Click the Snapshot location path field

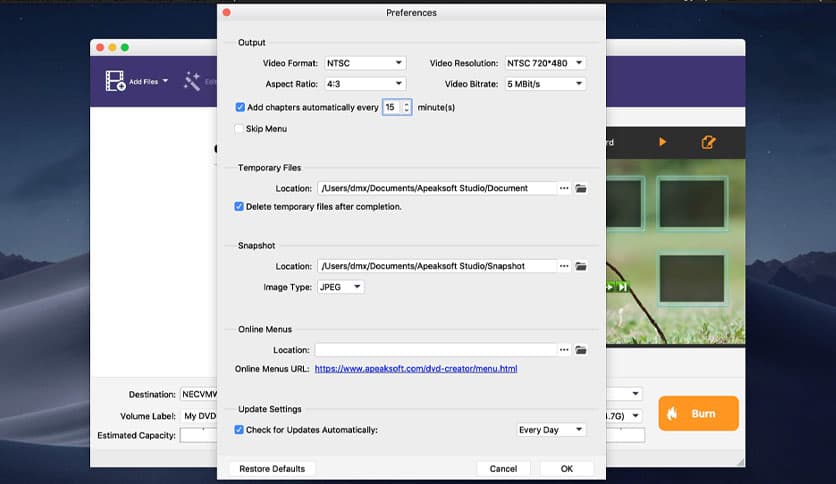pyautogui.click(x=437, y=266)
